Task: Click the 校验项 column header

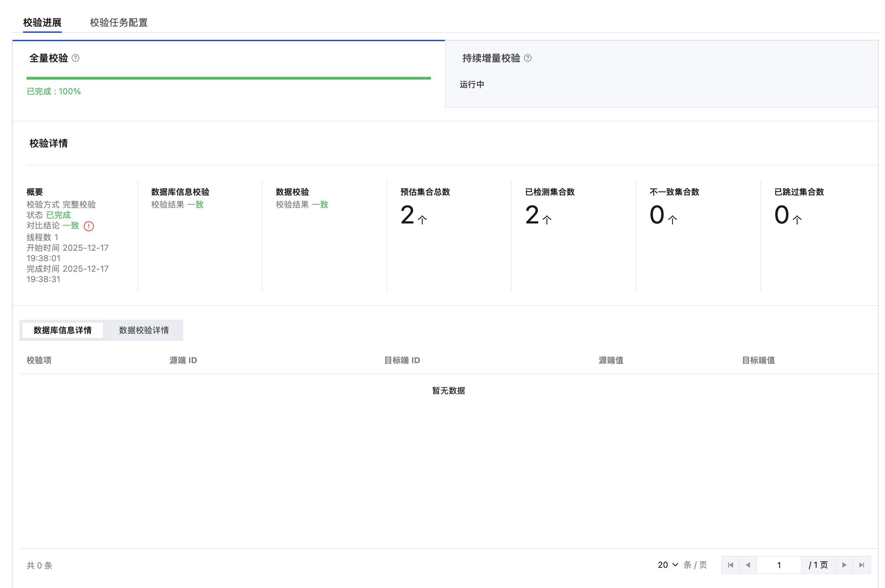Action: [39, 360]
